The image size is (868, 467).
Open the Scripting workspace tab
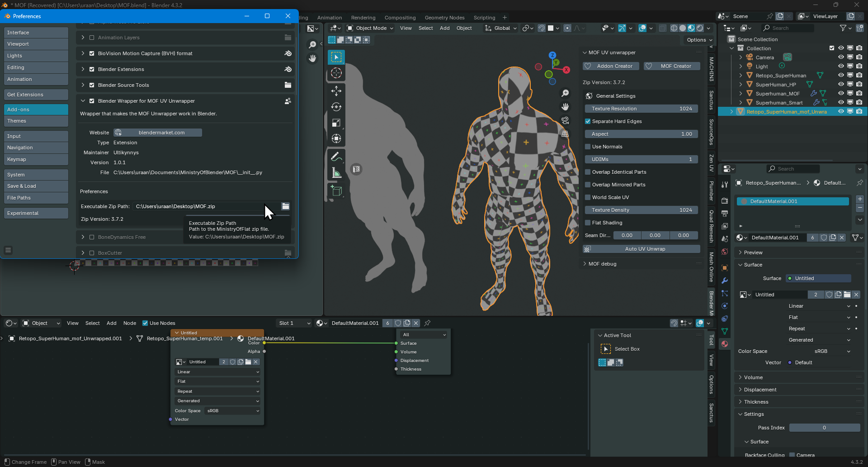coord(484,18)
